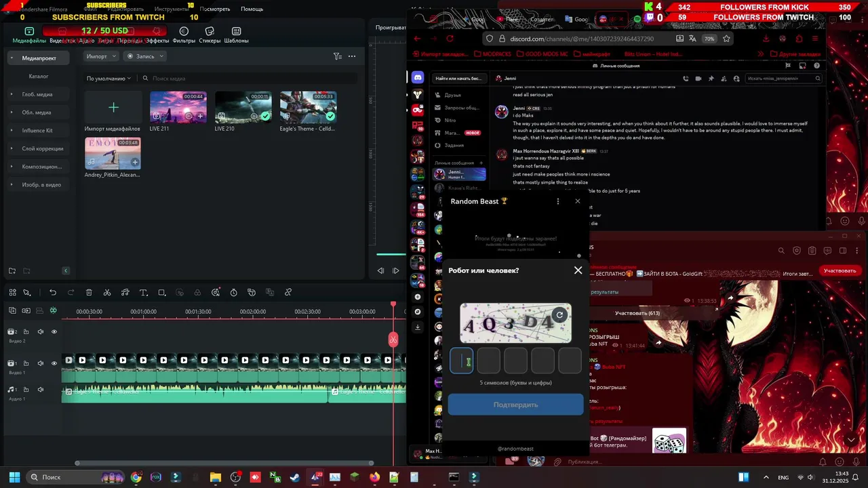868x488 pixels.
Task: Click the preview progress slider
Action: 391,254
